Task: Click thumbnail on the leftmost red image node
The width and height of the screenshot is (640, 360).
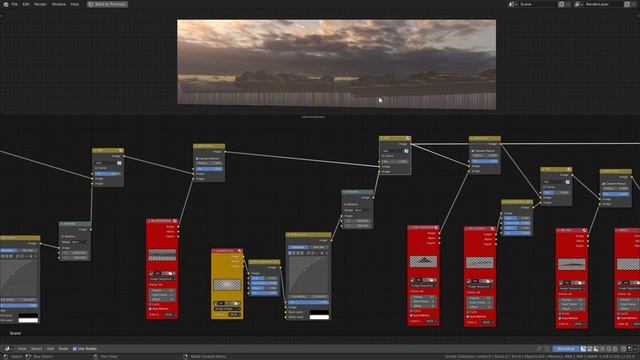Action: [162, 255]
